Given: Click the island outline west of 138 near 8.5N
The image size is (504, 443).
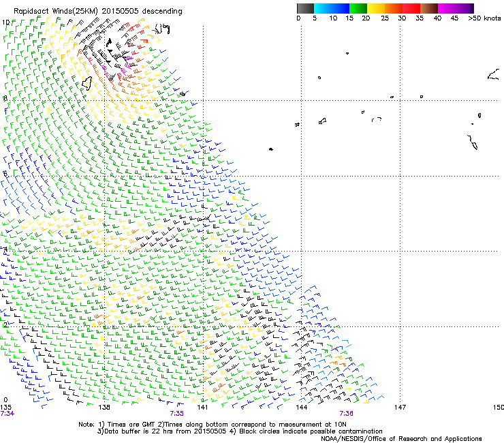Looking at the screenshot, I should pos(87,83).
